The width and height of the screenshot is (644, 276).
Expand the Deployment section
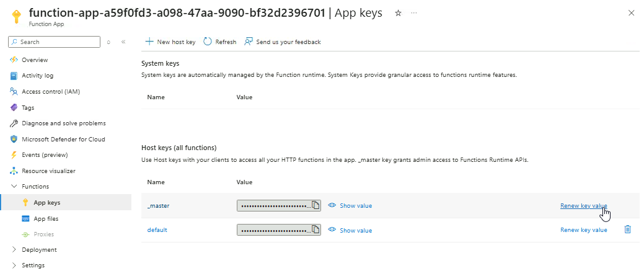click(14, 250)
